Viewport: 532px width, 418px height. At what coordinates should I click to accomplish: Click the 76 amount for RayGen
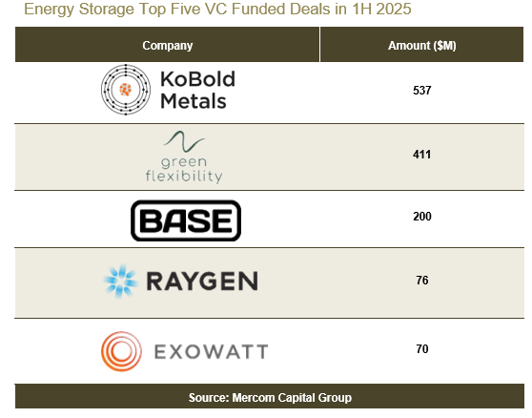coord(422,281)
